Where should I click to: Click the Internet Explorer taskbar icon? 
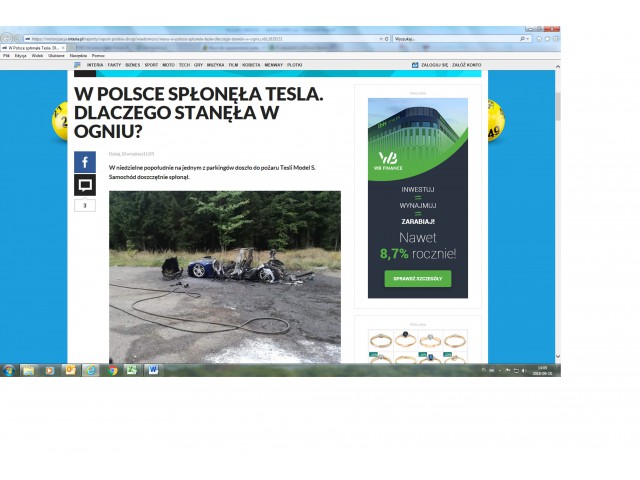[91, 370]
